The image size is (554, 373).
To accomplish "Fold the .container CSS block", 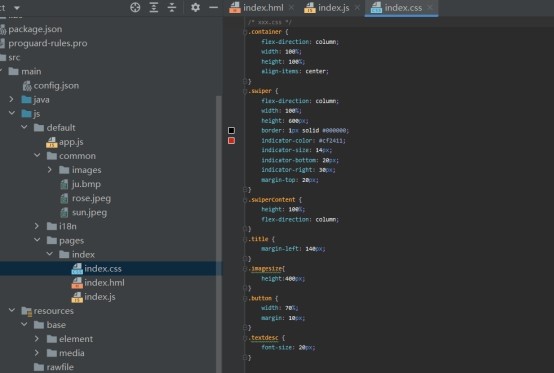I will [x=245, y=32].
